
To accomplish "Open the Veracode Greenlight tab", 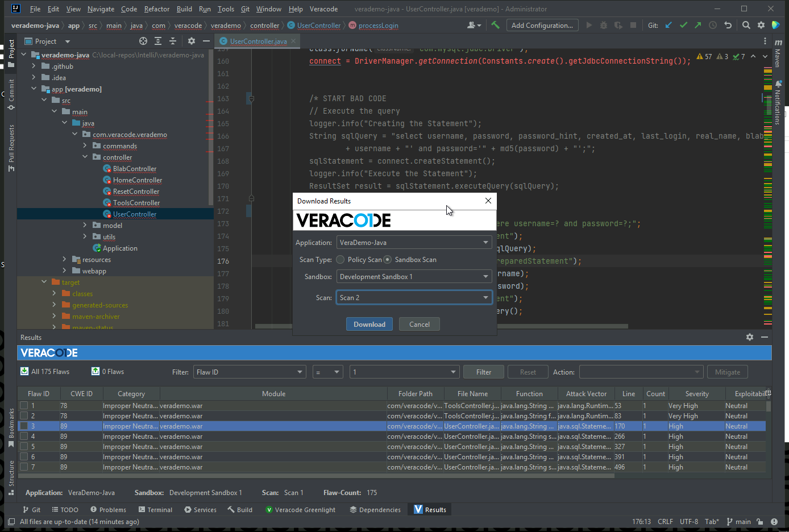I will point(301,509).
